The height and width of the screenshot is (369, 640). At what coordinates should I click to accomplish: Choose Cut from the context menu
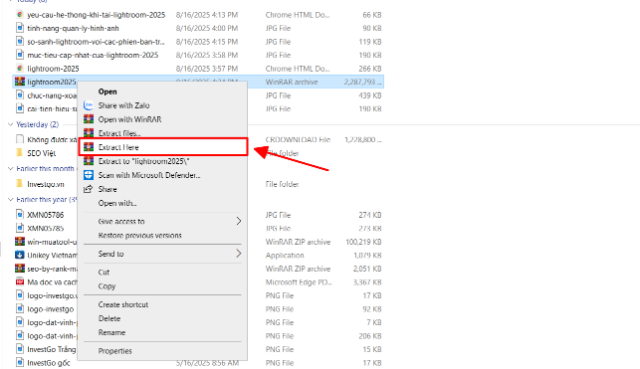(104, 272)
